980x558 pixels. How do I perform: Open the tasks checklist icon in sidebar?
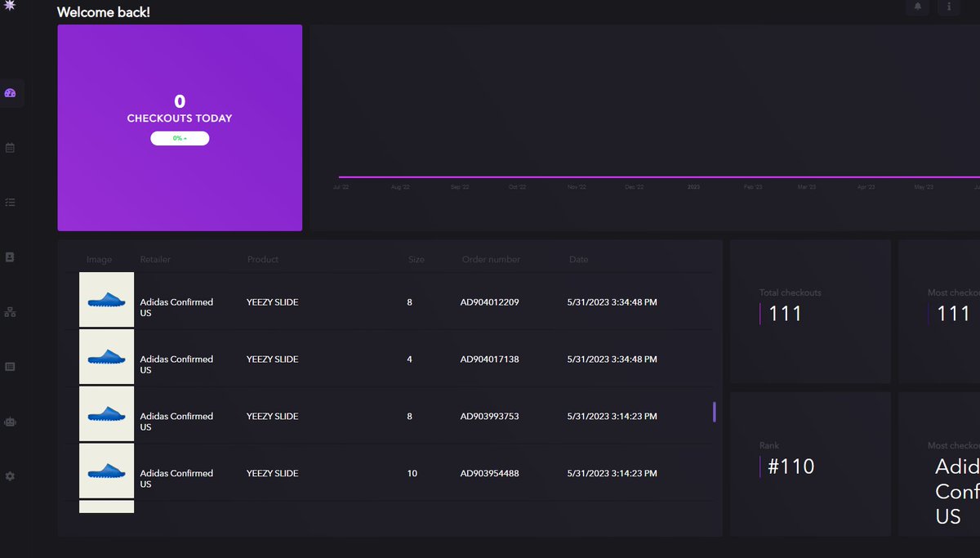tap(10, 203)
